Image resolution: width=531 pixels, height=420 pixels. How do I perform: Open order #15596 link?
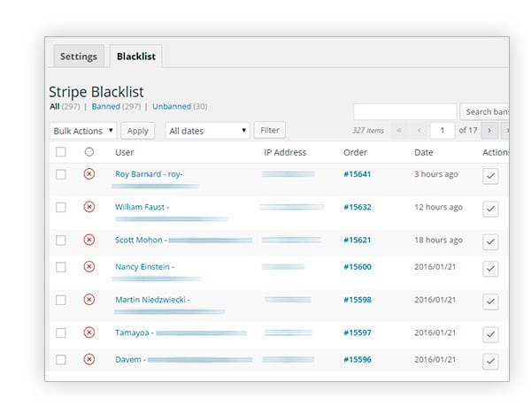(x=358, y=359)
